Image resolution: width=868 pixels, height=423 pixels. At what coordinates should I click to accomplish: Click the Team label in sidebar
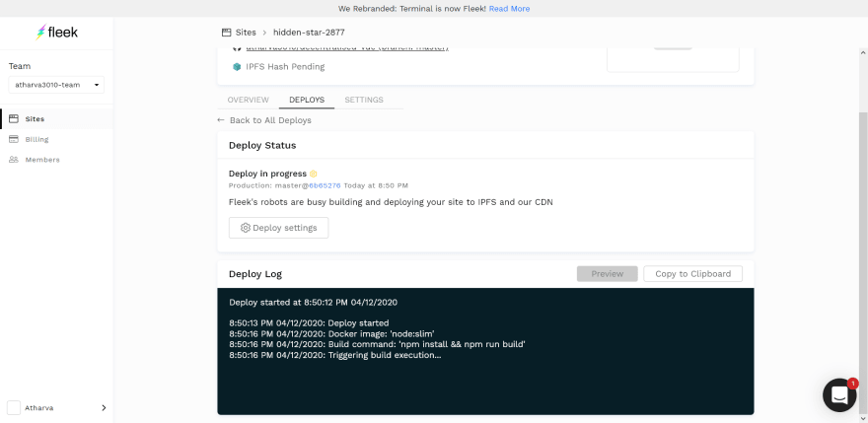click(20, 66)
